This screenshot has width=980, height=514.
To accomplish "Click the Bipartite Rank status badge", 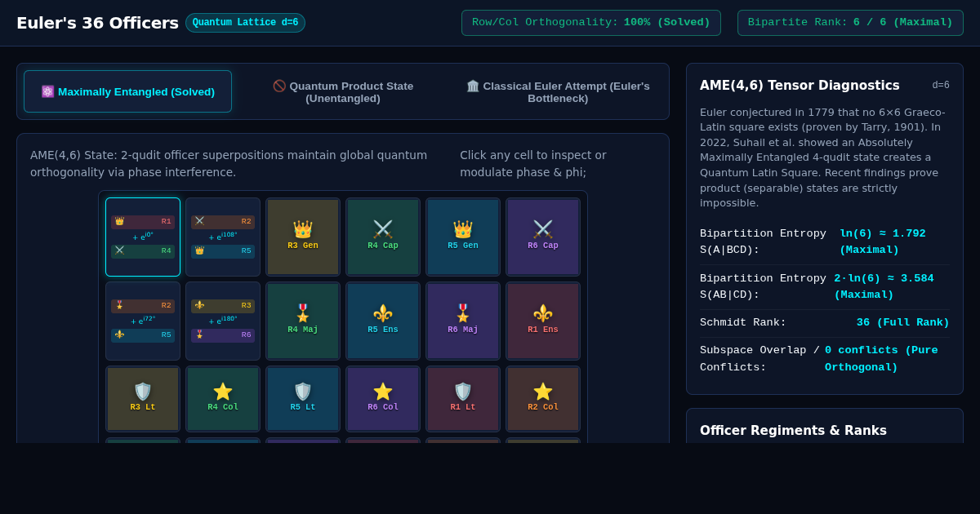I will pyautogui.click(x=850, y=23).
